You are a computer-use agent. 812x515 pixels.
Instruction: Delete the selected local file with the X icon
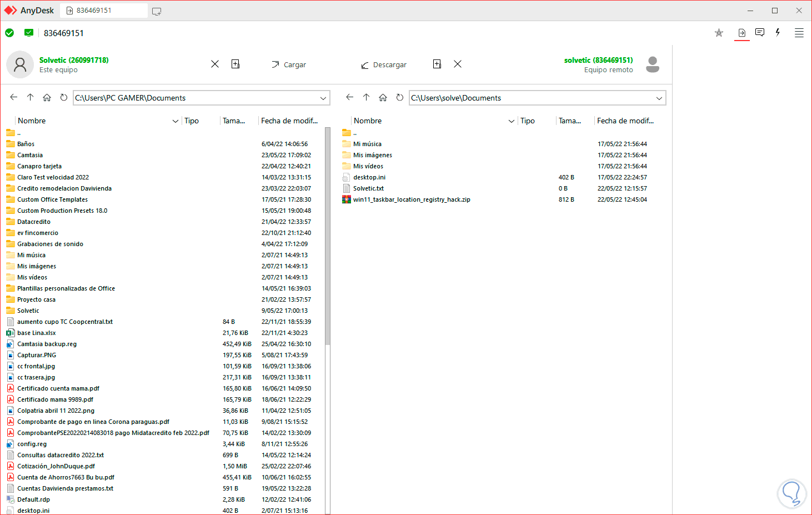215,64
